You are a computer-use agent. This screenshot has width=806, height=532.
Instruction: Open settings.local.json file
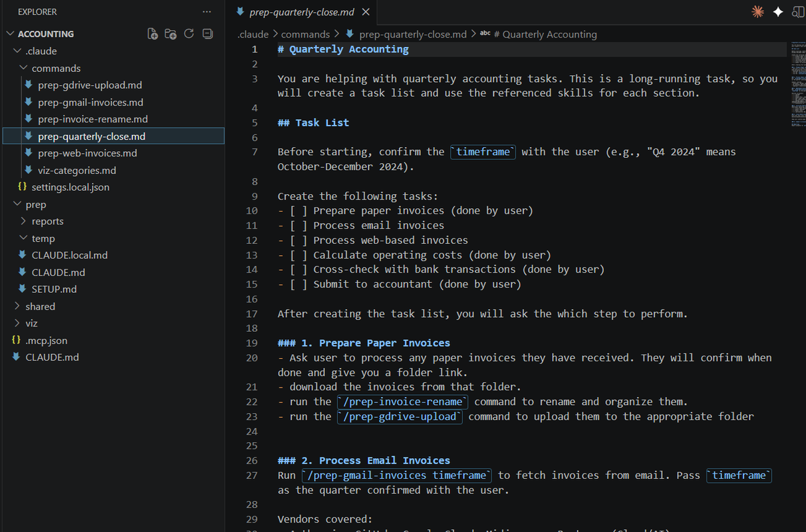pyautogui.click(x=71, y=187)
